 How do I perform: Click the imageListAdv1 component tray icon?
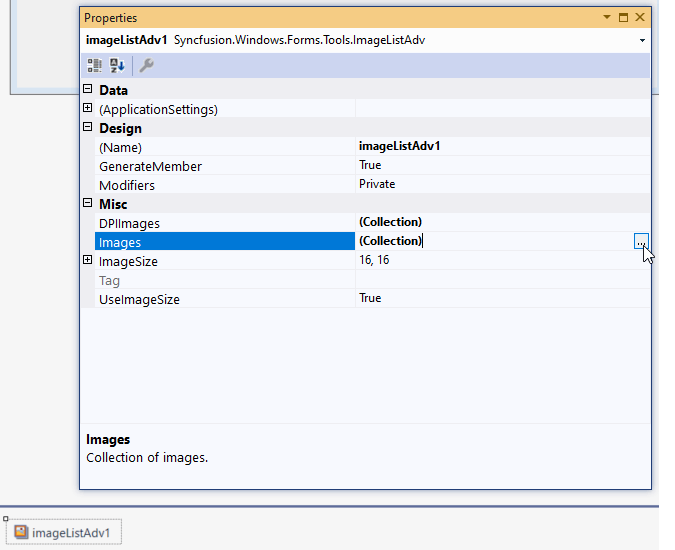coord(21,532)
